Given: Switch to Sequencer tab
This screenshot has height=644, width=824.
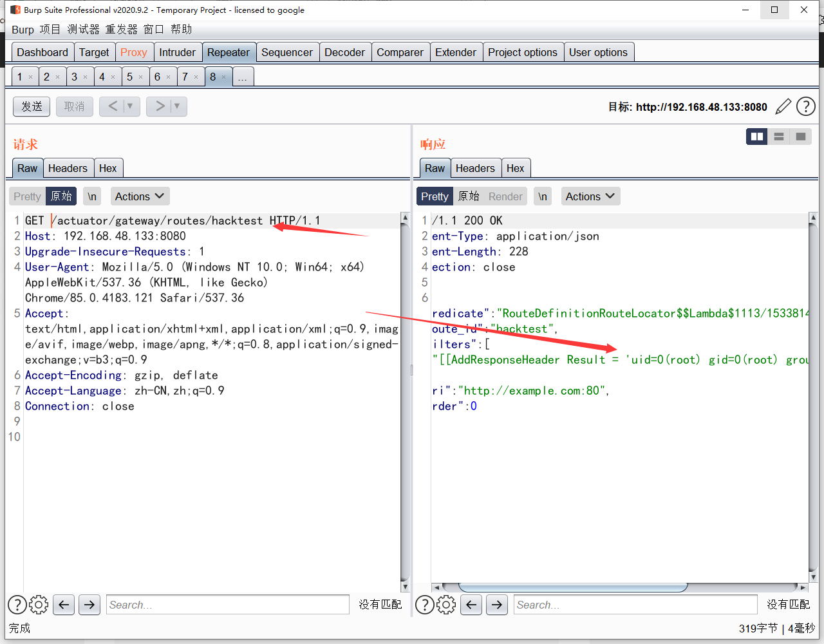Looking at the screenshot, I should click(287, 52).
